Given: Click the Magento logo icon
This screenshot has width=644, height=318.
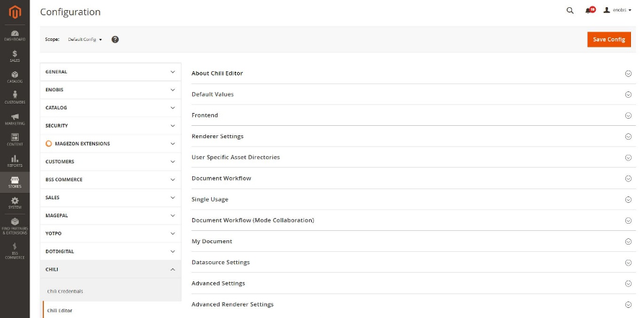Looking at the screenshot, I should pos(15,12).
